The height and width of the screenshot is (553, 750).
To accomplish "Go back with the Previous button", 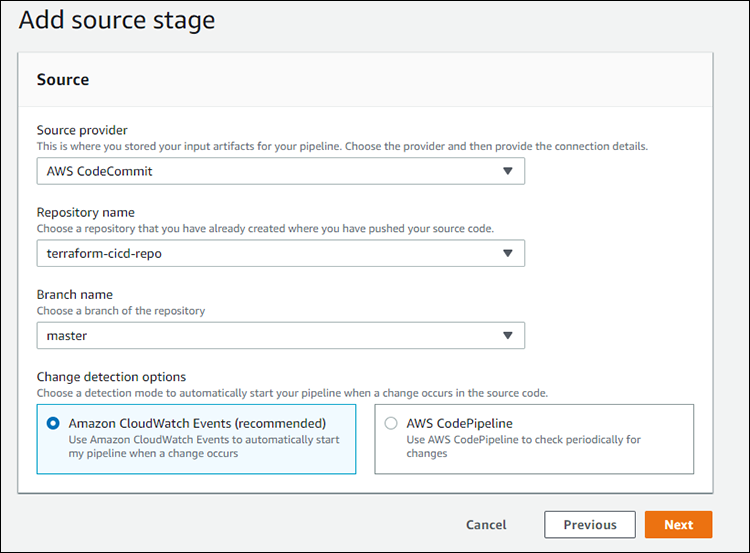I will [x=589, y=525].
